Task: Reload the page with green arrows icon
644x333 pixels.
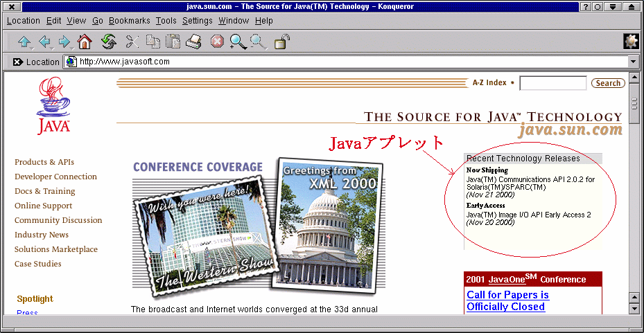Action: point(108,42)
